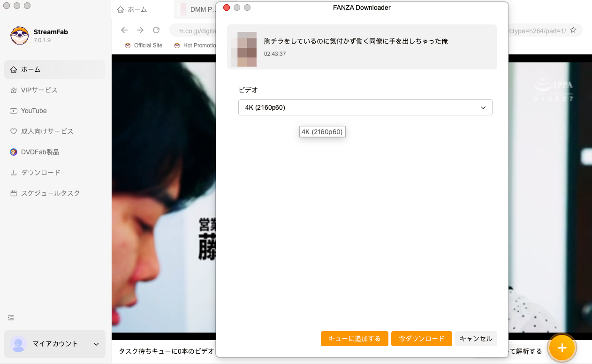Click the orange plus floating button

[x=562, y=348]
